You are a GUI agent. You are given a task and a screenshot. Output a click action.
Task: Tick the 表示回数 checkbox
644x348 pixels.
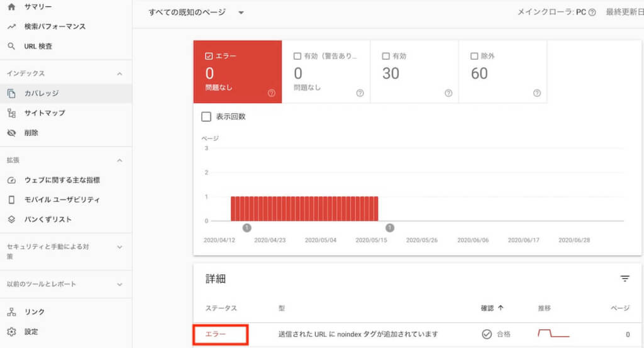(206, 116)
